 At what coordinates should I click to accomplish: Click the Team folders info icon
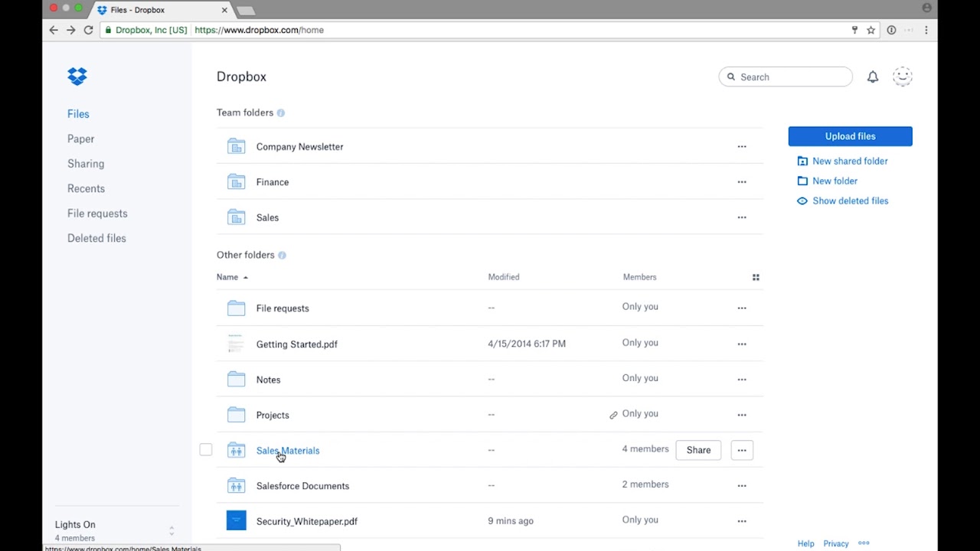(x=281, y=113)
